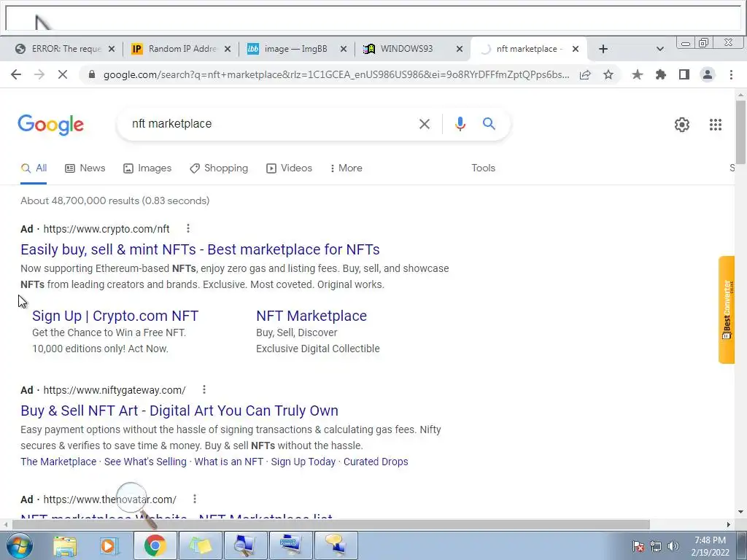Open 'Easily buy, sell & mint NFTs' link
The width and height of the screenshot is (747, 560).
[200, 249]
